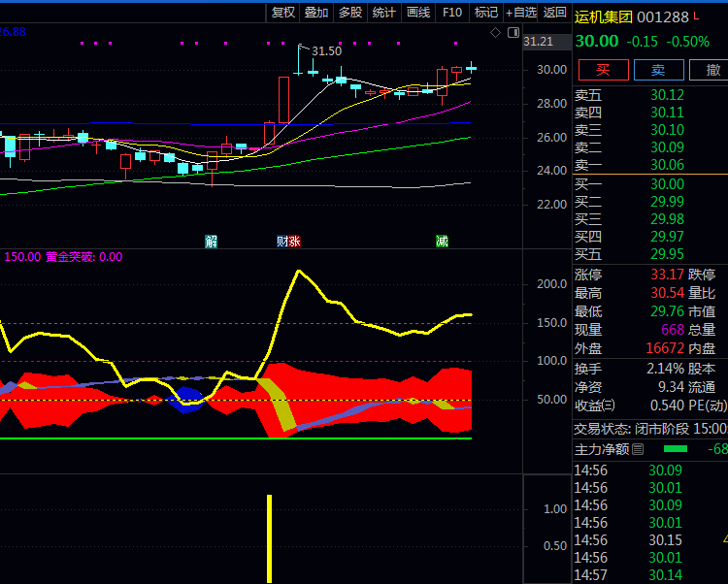
Task: Click the red 买 buy button
Action: pyautogui.click(x=602, y=69)
